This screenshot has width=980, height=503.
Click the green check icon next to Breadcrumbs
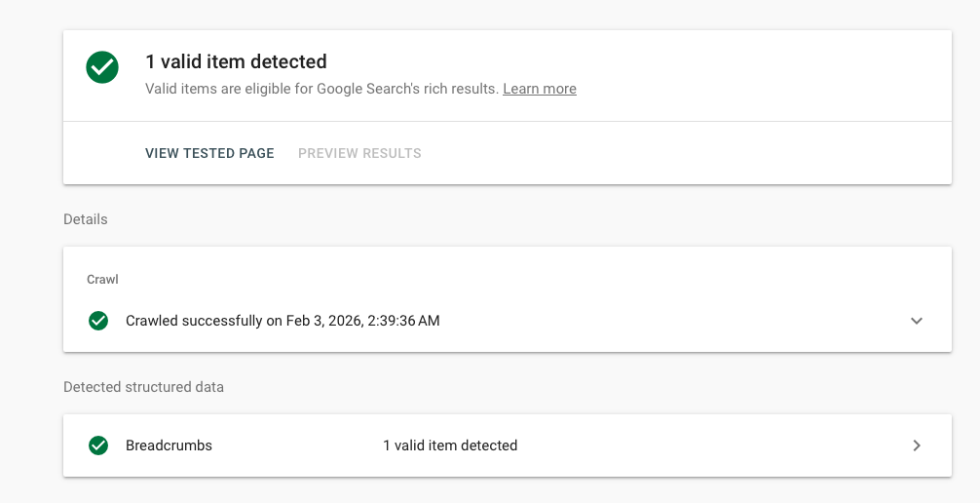[98, 445]
